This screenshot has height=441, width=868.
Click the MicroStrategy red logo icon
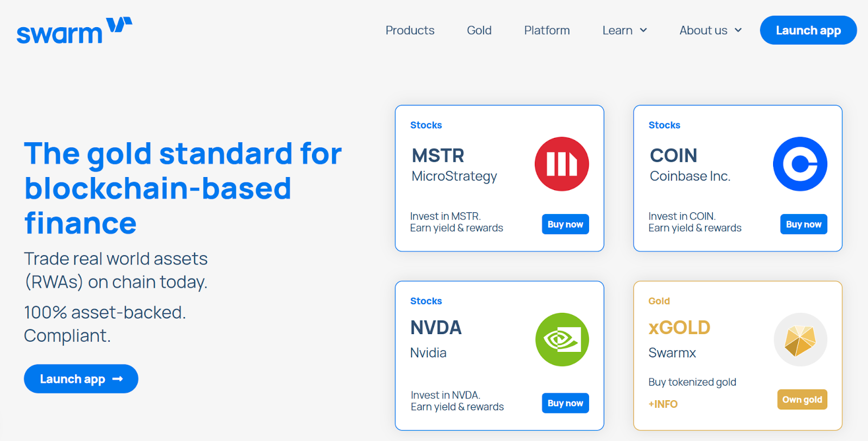tap(561, 164)
